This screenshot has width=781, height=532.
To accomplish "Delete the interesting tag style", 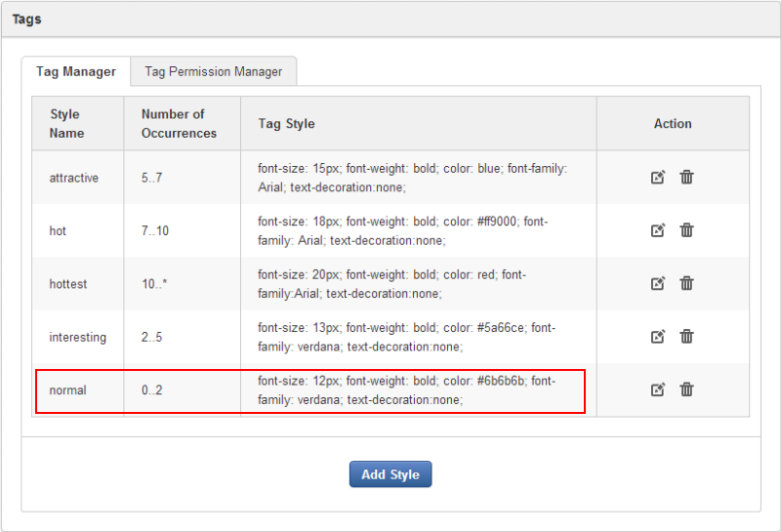I will (686, 337).
